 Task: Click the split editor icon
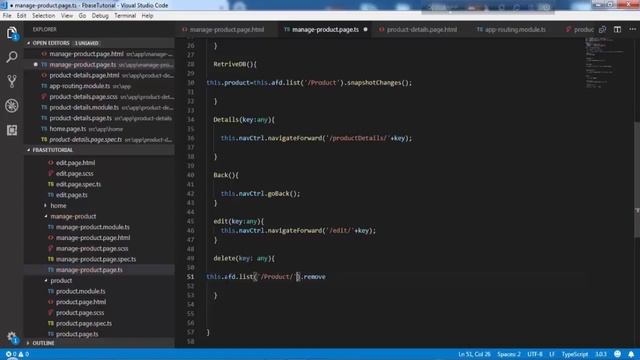(617, 29)
